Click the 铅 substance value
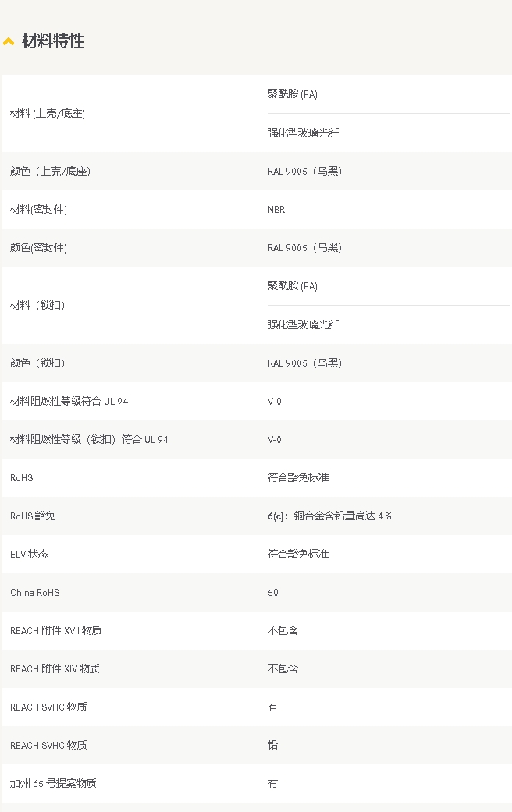 point(272,746)
